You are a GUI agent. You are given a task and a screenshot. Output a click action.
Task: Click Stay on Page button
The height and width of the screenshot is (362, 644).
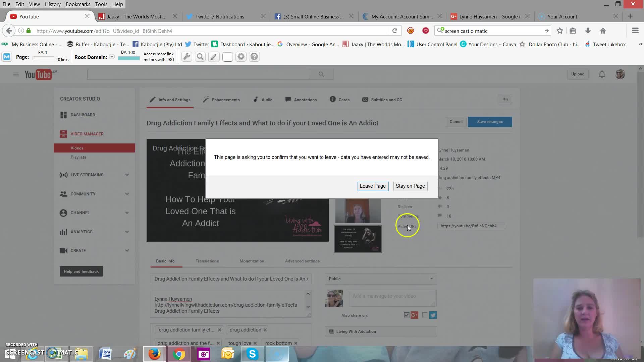coord(410,186)
